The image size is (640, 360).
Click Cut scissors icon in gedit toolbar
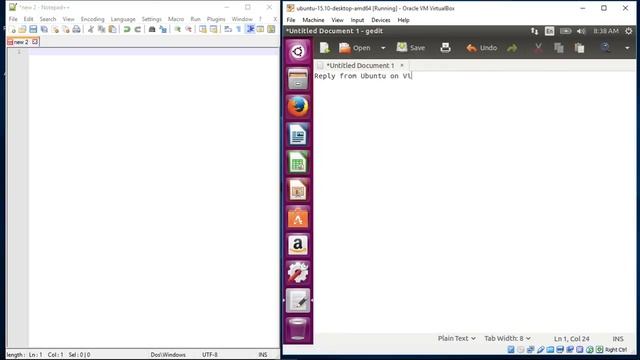click(538, 48)
